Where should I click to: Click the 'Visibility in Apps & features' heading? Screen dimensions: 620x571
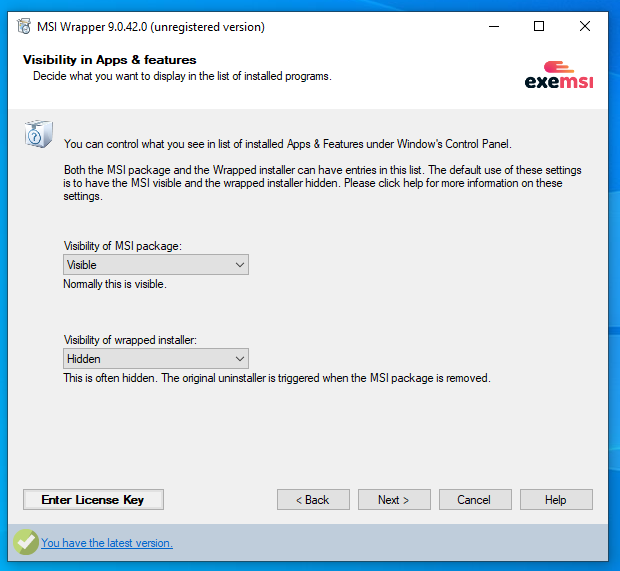pos(110,60)
